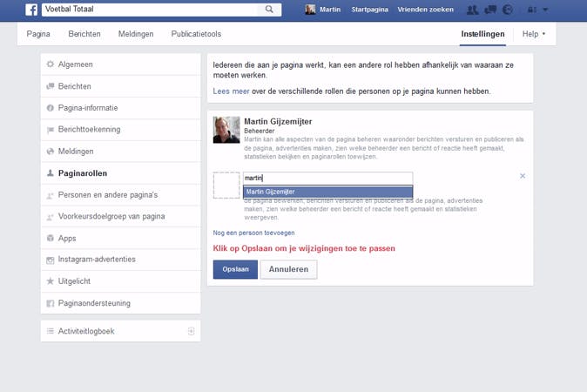Click the empty dashed photo placeholder

coord(226,185)
